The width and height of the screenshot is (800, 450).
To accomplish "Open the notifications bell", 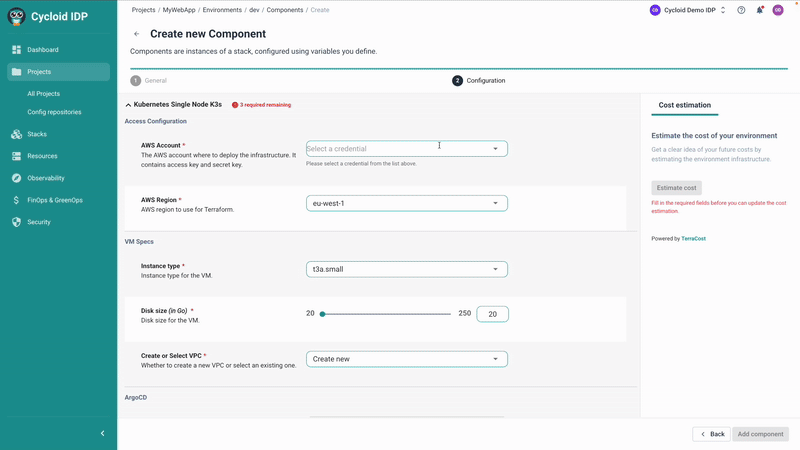I will click(x=759, y=10).
